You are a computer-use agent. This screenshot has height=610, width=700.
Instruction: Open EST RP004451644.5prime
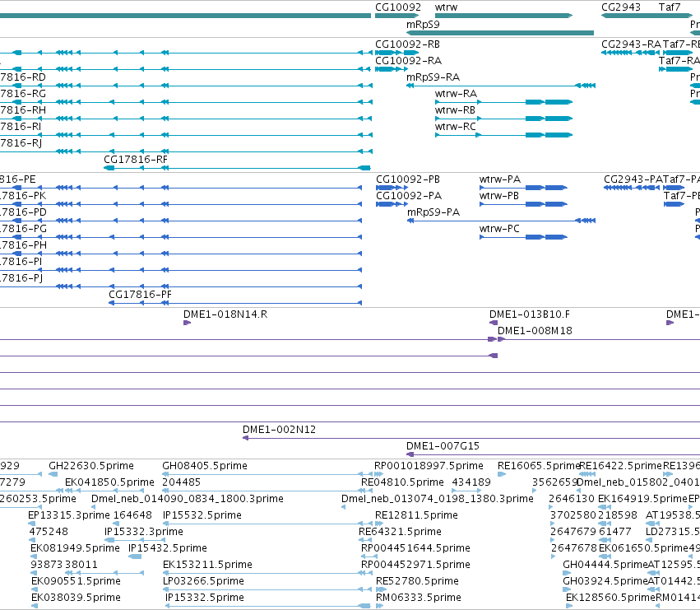415,548
